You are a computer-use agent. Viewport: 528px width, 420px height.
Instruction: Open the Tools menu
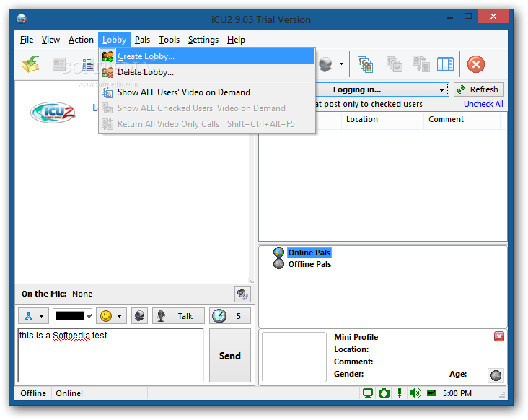coord(169,40)
